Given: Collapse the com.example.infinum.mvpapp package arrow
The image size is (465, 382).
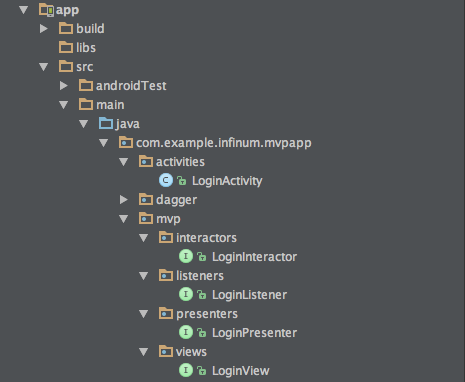Looking at the screenshot, I should (x=103, y=143).
